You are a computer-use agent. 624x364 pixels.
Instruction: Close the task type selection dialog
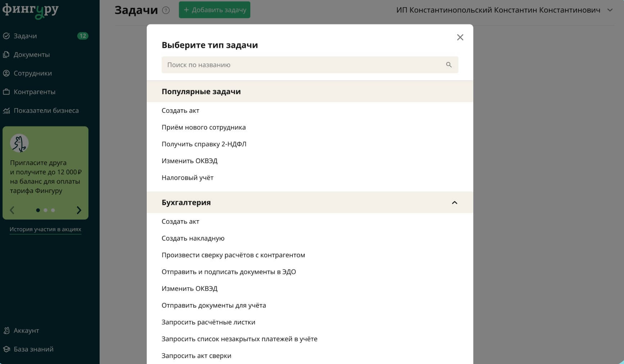point(460,37)
